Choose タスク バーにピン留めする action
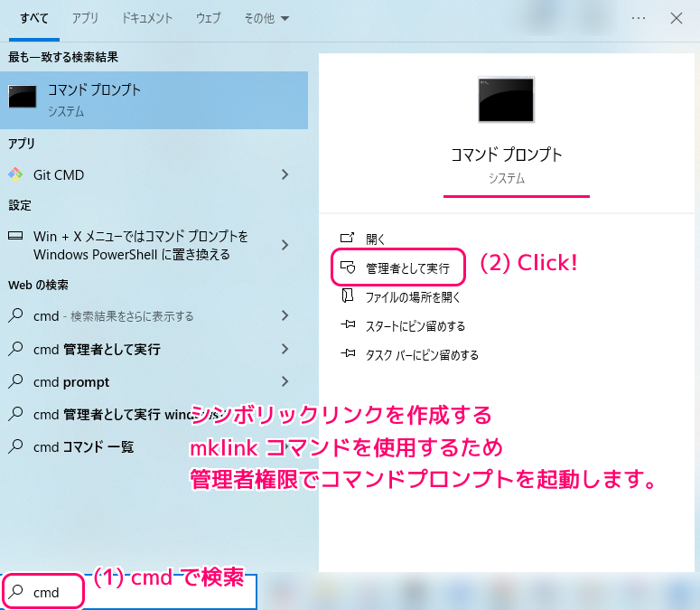 (422, 355)
